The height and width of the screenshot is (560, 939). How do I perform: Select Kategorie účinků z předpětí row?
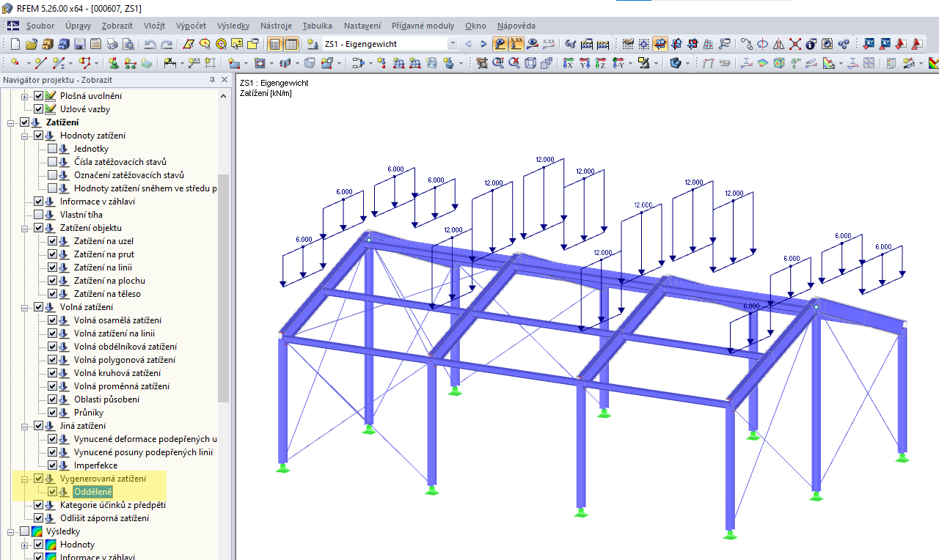[x=113, y=505]
